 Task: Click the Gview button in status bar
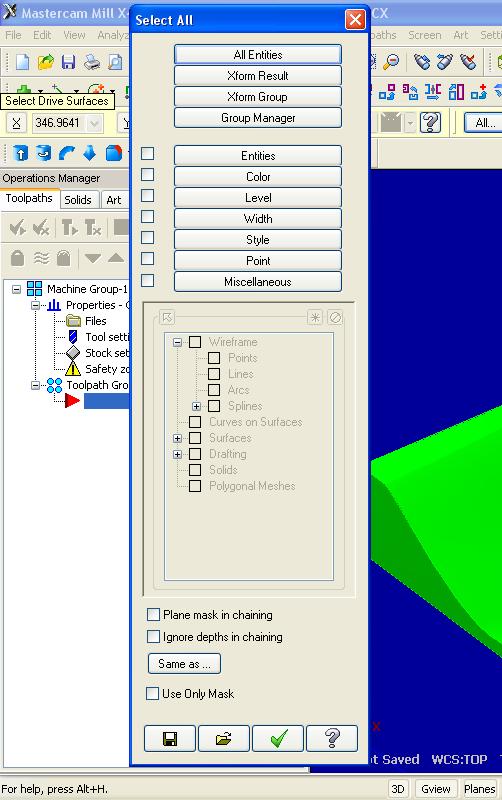[x=435, y=789]
